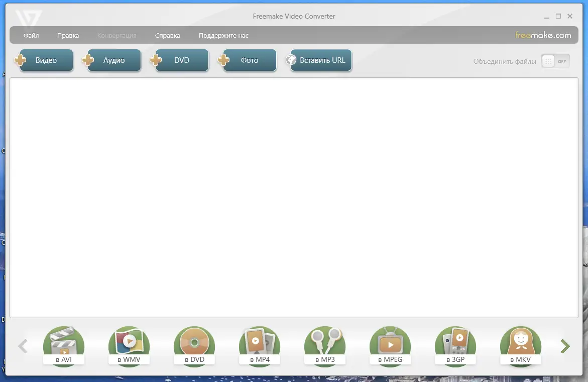
Task: Select the DVD disc output icon
Action: pos(194,346)
